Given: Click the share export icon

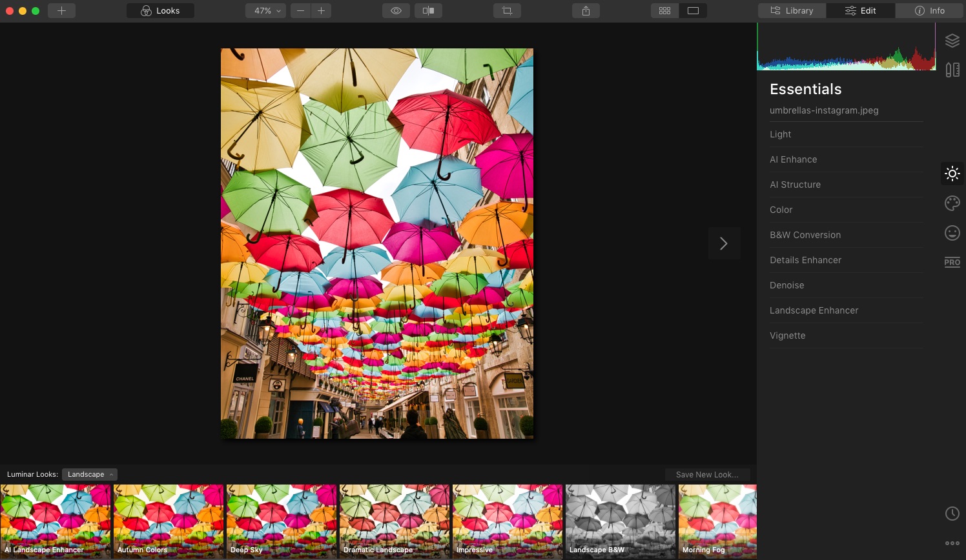Looking at the screenshot, I should click(586, 11).
